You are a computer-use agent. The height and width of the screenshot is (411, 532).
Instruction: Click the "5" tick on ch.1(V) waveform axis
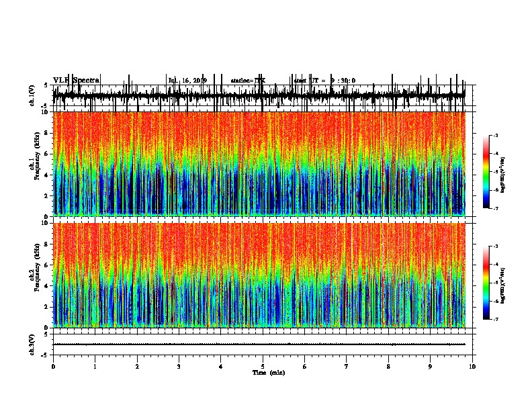pyautogui.click(x=46, y=85)
